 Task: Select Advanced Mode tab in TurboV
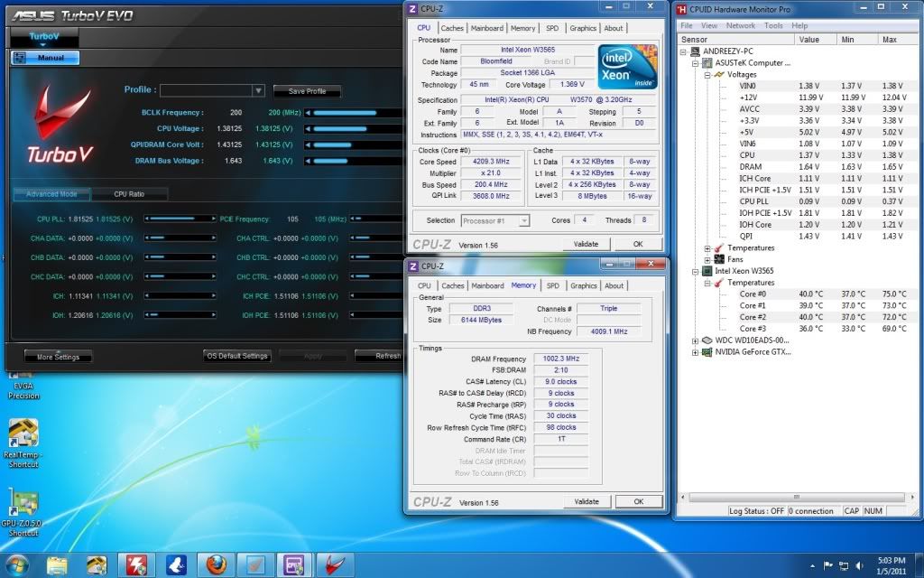tap(51, 194)
